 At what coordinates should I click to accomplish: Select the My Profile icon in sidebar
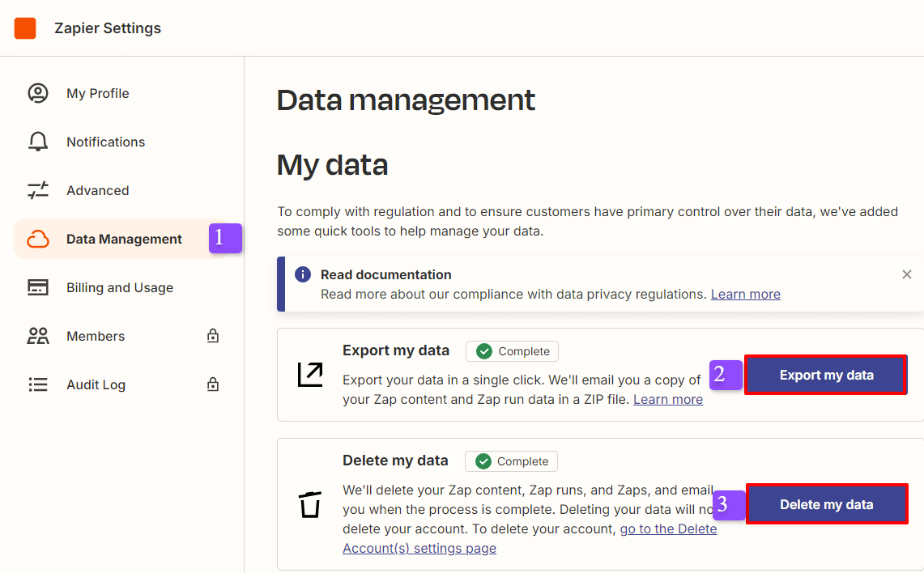[38, 93]
